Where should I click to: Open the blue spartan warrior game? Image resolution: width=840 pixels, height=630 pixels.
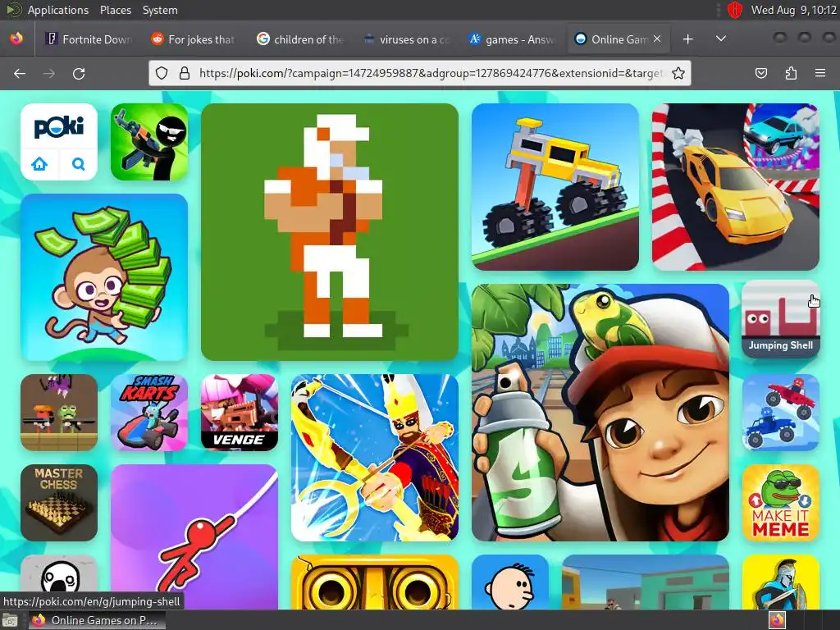[781, 582]
